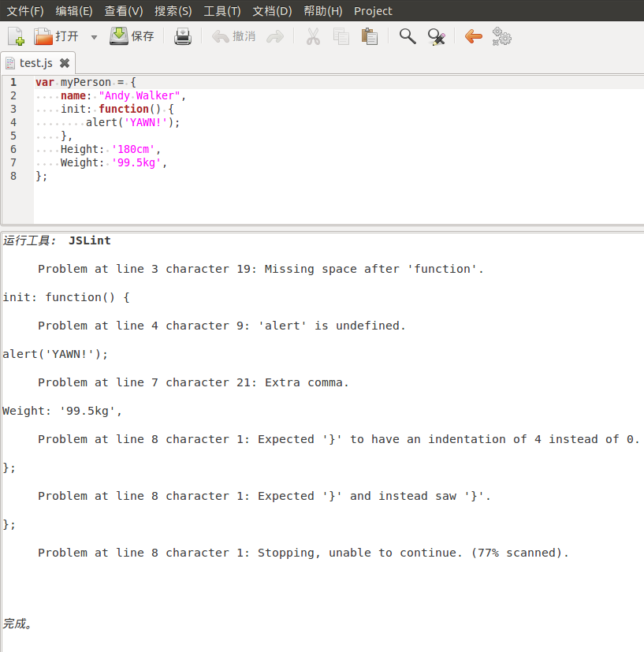Click the 完成。 status line in output
The image size is (644, 652).
click(17, 624)
